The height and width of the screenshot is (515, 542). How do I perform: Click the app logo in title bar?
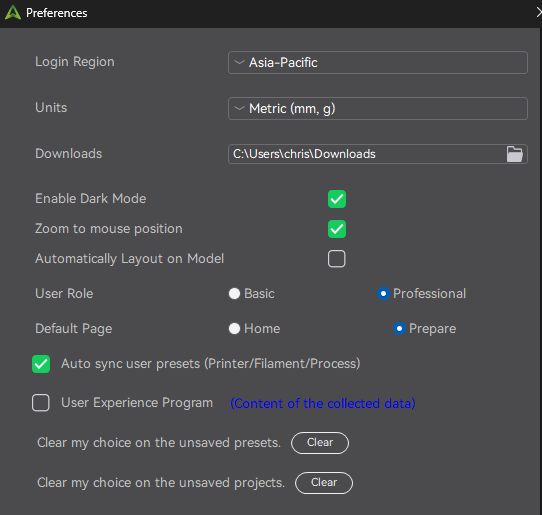click(13, 13)
